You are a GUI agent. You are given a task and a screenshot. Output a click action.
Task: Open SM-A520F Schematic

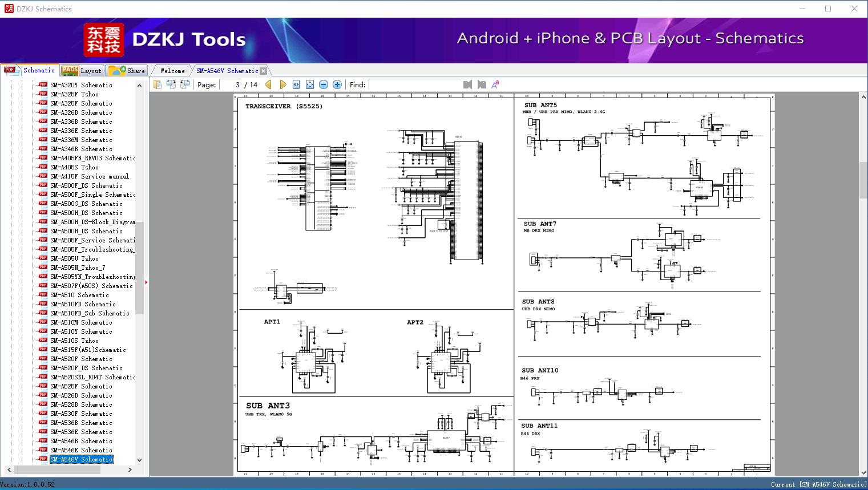81,359
